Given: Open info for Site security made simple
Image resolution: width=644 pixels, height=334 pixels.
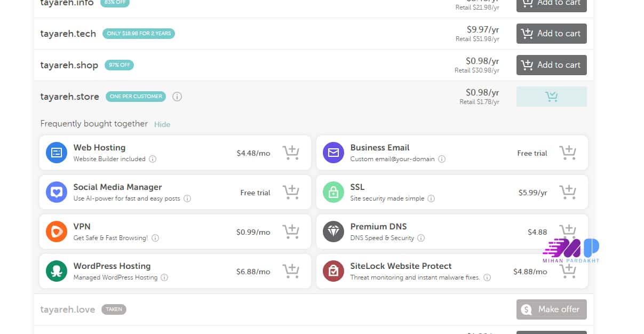Looking at the screenshot, I should (431, 198).
